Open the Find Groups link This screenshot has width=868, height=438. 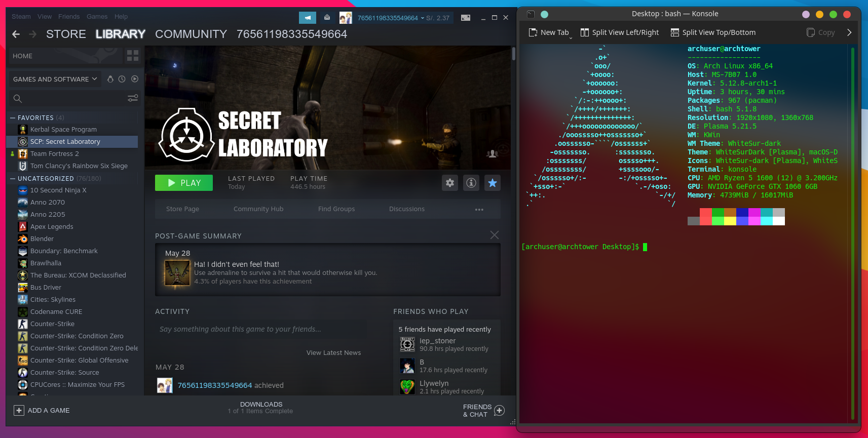click(336, 209)
